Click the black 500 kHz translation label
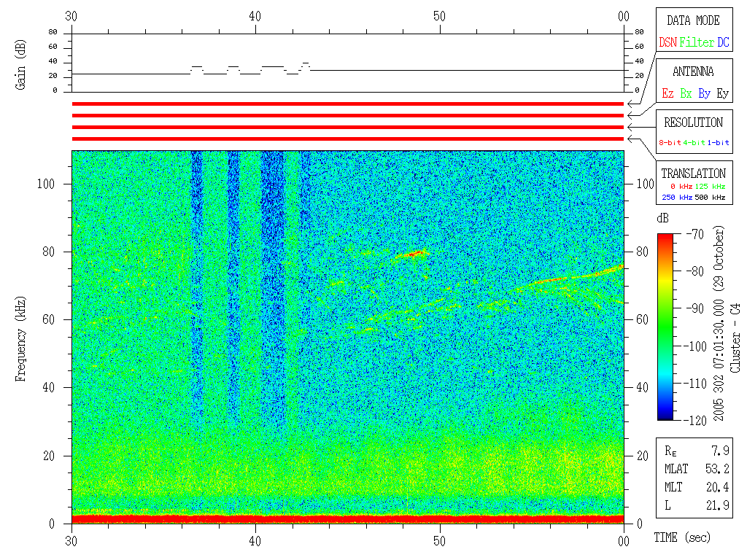This screenshot has height=560, width=747. [x=710, y=197]
